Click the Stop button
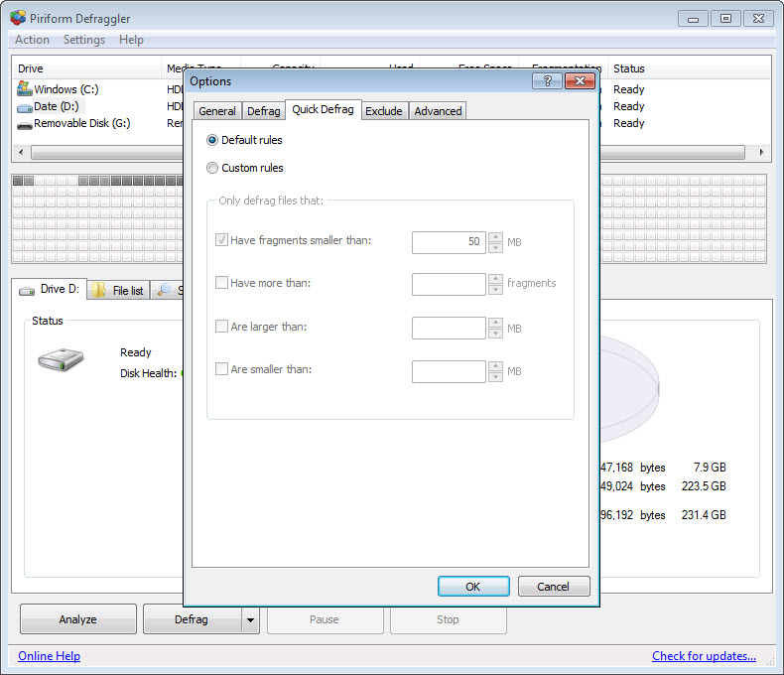The width and height of the screenshot is (784, 675). click(x=448, y=619)
